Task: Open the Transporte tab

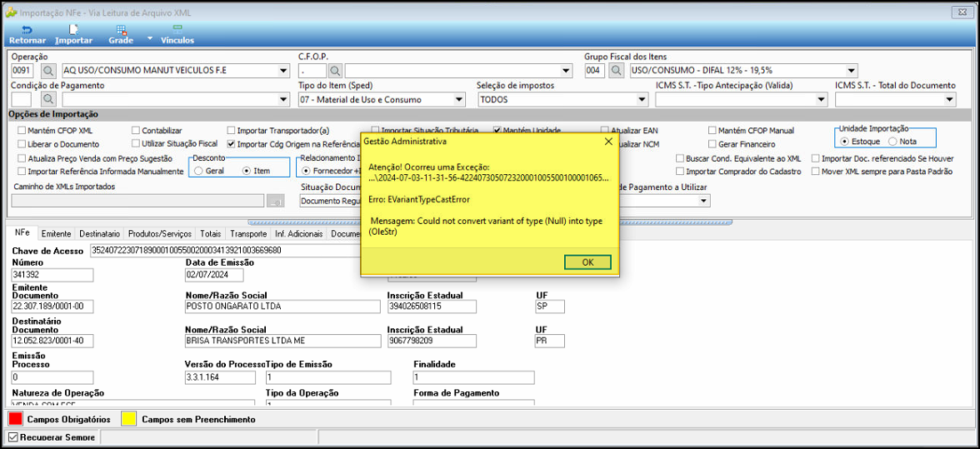Action: coord(248,233)
